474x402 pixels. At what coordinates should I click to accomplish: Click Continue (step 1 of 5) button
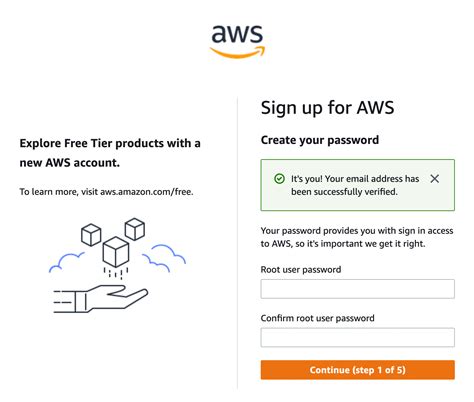pos(357,370)
